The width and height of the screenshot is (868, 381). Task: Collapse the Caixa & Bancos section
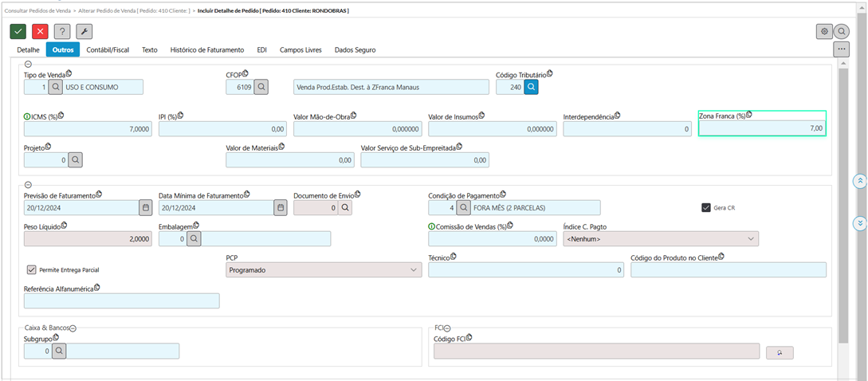click(73, 328)
